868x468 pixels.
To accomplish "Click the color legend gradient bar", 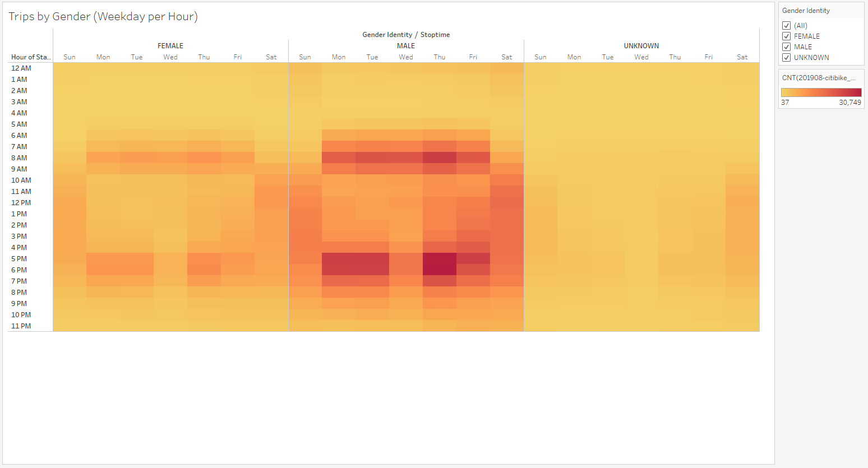I will pyautogui.click(x=821, y=92).
